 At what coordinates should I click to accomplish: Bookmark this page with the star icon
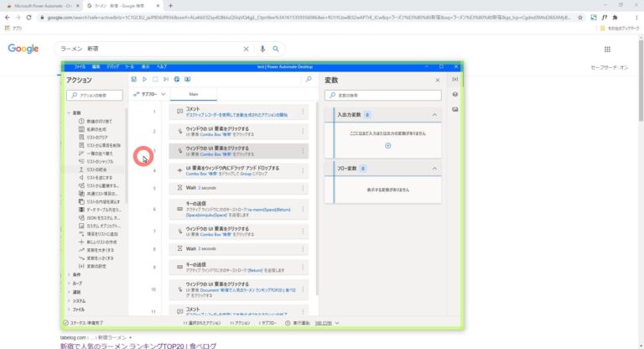pyautogui.click(x=580, y=18)
